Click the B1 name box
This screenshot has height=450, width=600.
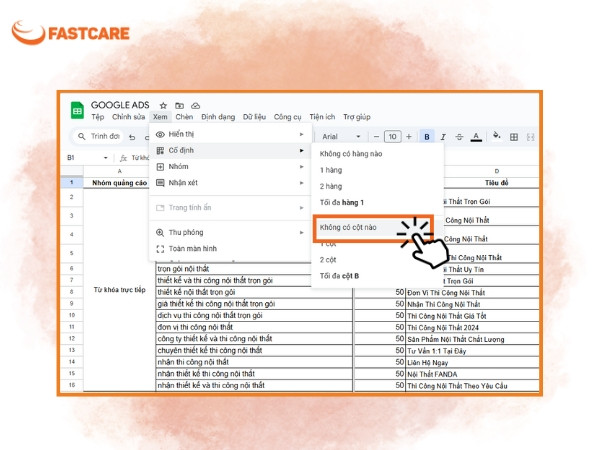(87, 158)
